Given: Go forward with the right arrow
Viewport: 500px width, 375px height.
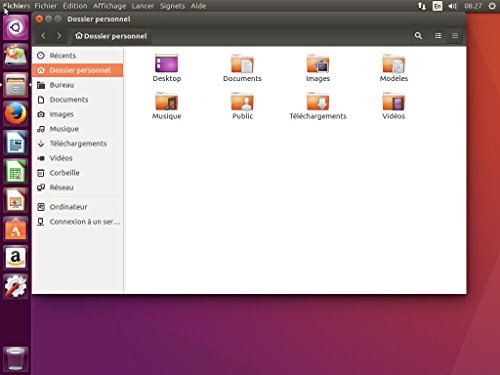Looking at the screenshot, I should point(59,36).
